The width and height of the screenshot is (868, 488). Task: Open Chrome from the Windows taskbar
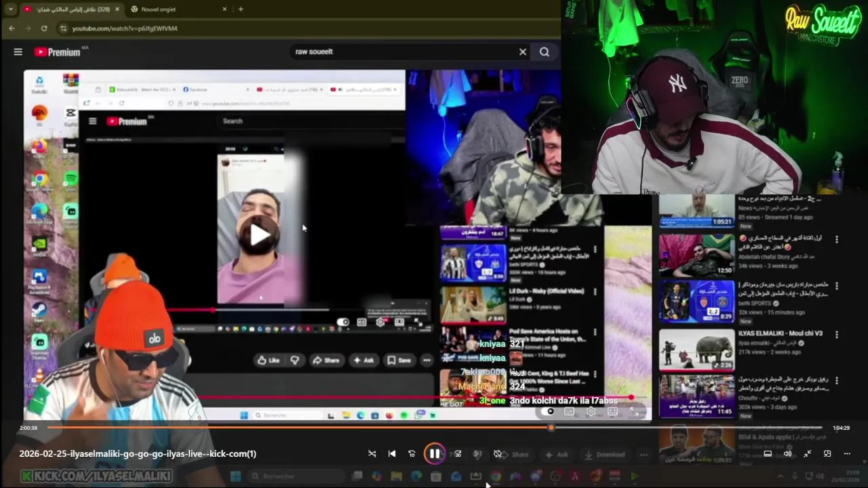click(496, 476)
